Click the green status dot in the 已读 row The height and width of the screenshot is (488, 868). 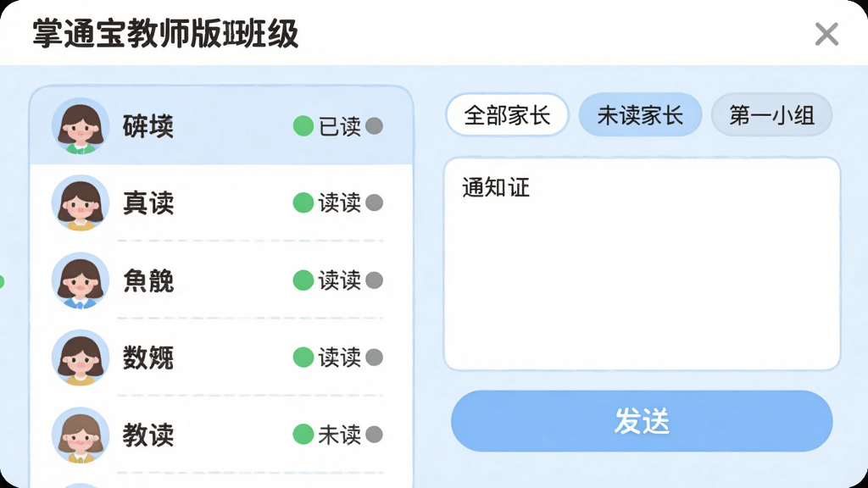click(303, 126)
